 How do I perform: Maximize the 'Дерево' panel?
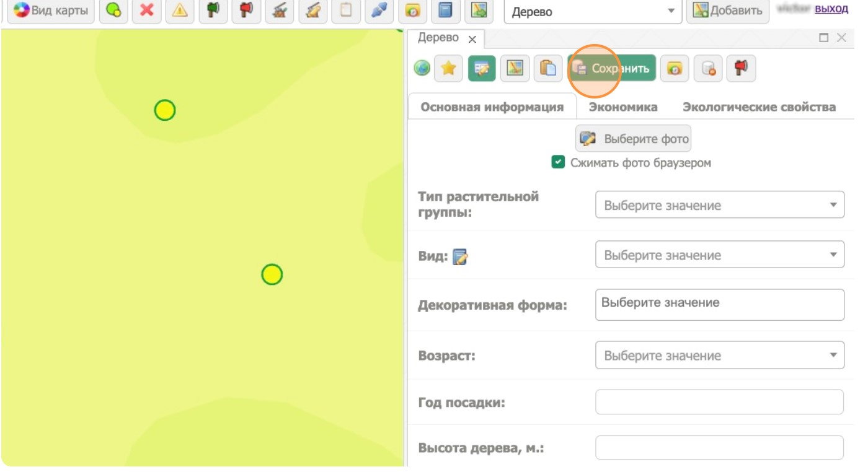824,38
